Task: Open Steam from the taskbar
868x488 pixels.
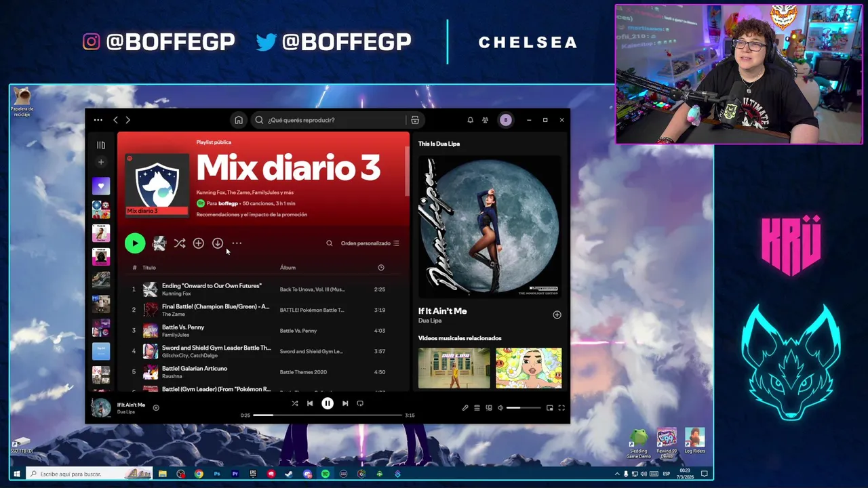Action: pyautogui.click(x=289, y=474)
